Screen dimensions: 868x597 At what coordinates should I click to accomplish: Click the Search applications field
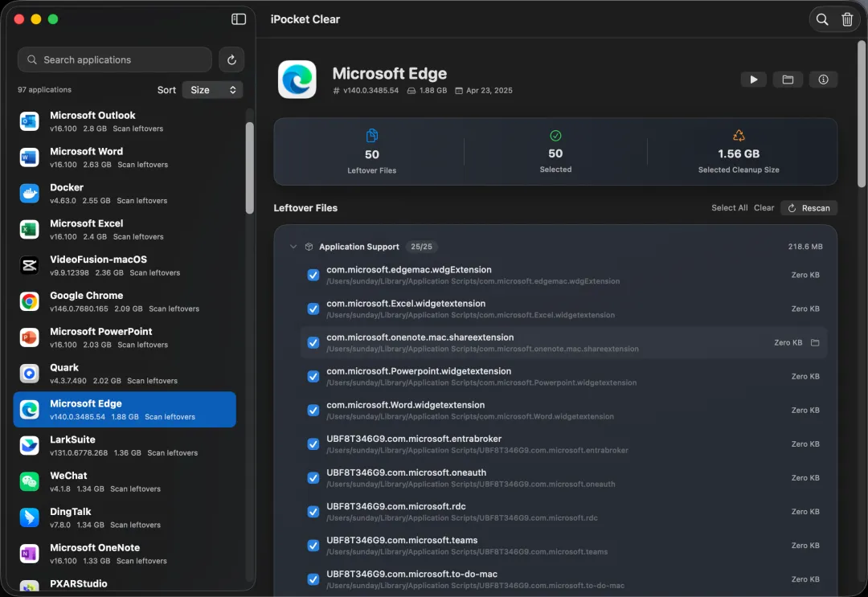click(x=115, y=59)
